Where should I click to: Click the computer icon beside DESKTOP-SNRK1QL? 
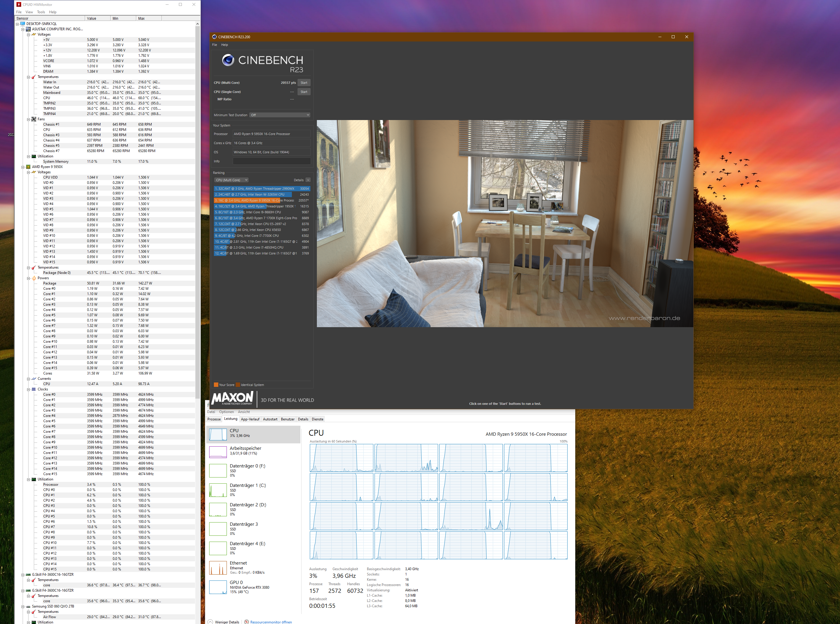pyautogui.click(x=23, y=24)
